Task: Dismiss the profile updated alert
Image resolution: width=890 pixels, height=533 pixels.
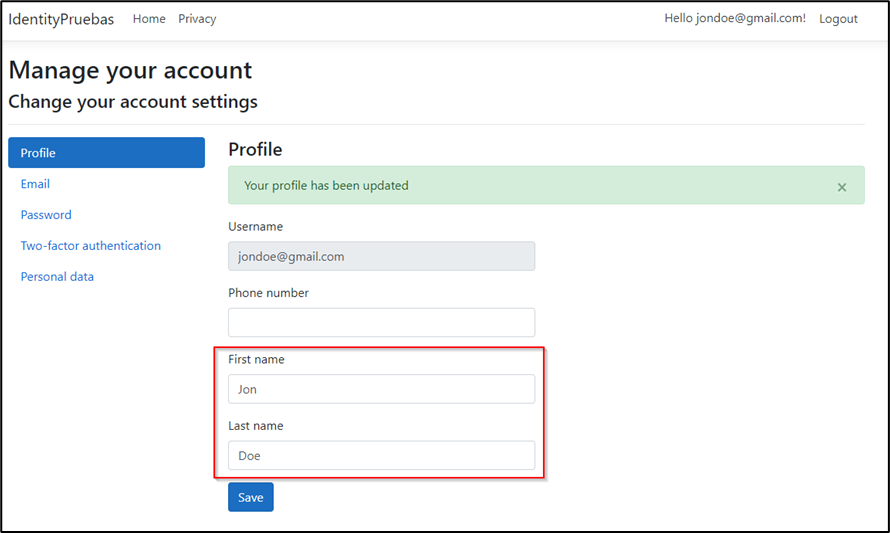Action: pyautogui.click(x=841, y=187)
